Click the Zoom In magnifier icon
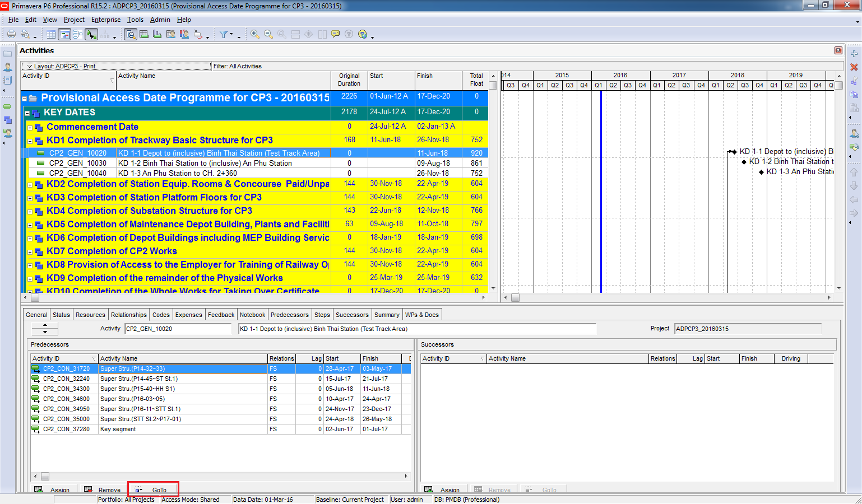This screenshot has width=862, height=504. point(255,34)
